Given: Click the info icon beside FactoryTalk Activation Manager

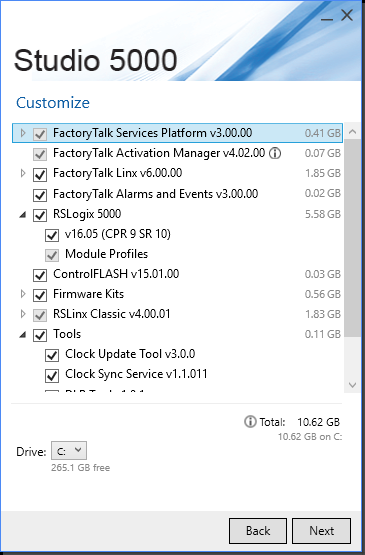Looking at the screenshot, I should click(275, 153).
